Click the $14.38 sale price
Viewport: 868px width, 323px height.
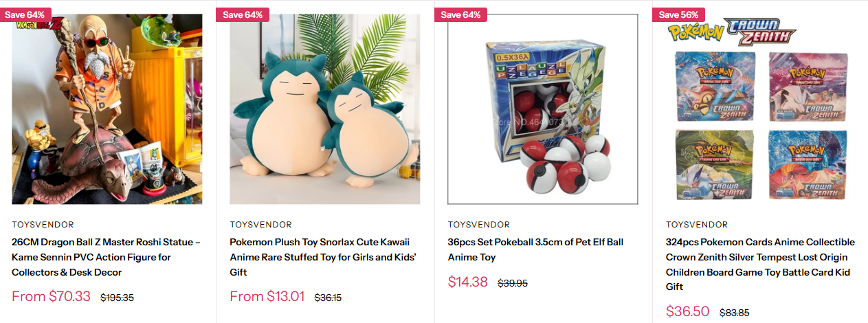(x=468, y=282)
